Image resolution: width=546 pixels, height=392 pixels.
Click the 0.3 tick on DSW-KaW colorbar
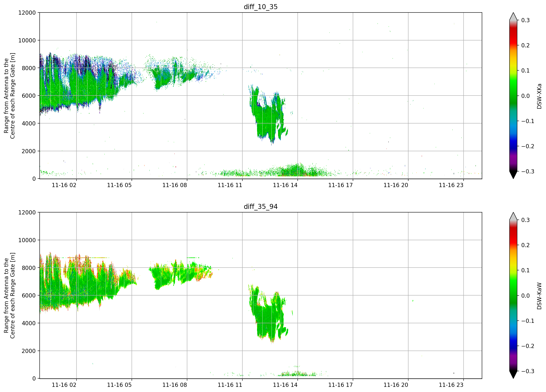click(x=525, y=220)
